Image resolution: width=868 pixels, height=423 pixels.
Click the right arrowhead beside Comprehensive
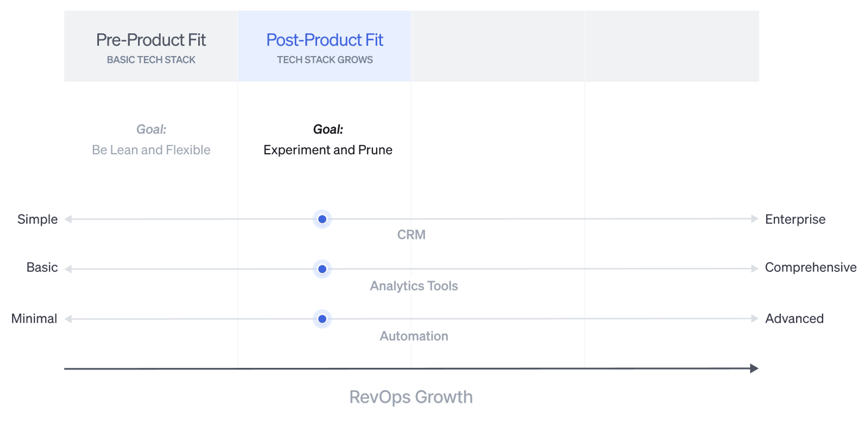755,269
